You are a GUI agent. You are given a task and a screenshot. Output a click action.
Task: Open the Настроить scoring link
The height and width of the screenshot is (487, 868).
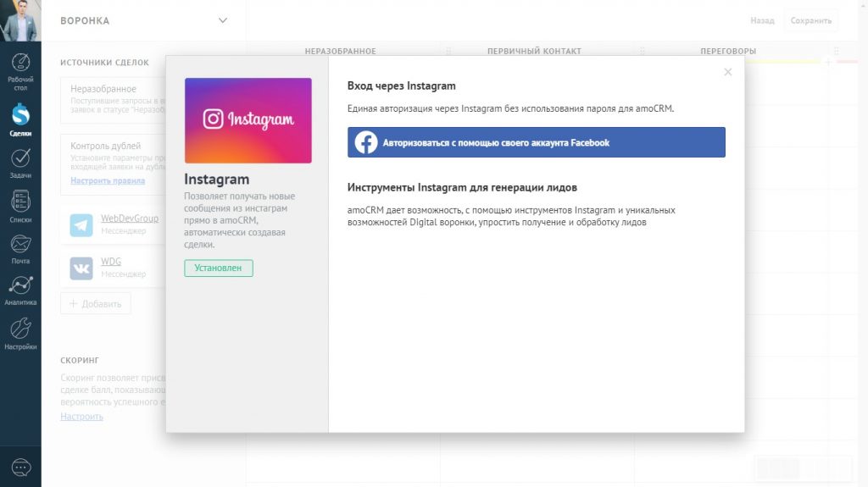(x=81, y=416)
